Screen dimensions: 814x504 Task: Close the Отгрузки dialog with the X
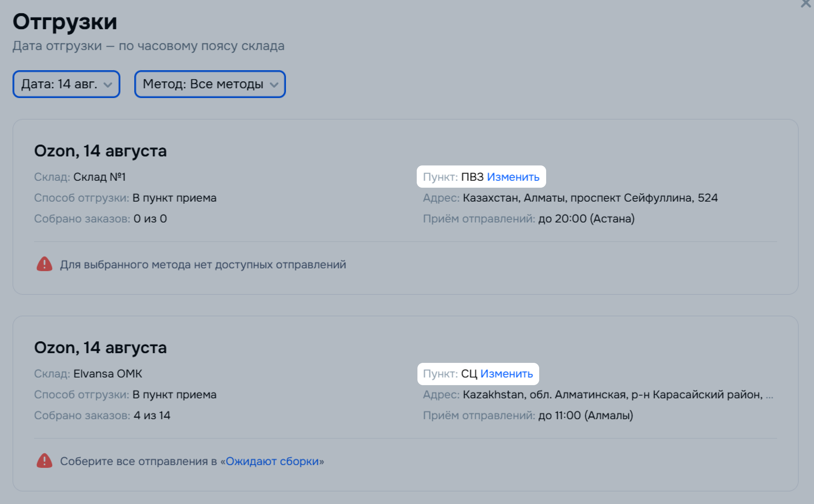pyautogui.click(x=806, y=3)
